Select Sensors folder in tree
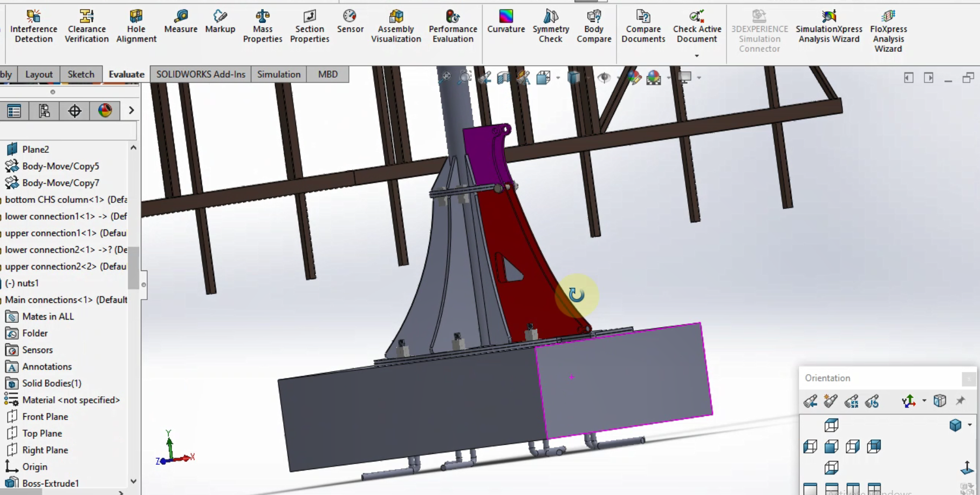 (37, 350)
